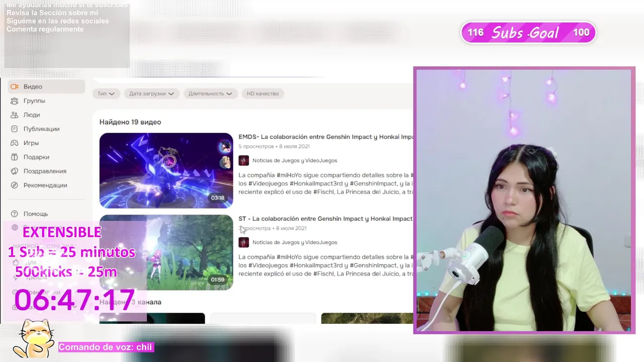
Task: Click the cat mascot sticker
Action: [34, 338]
